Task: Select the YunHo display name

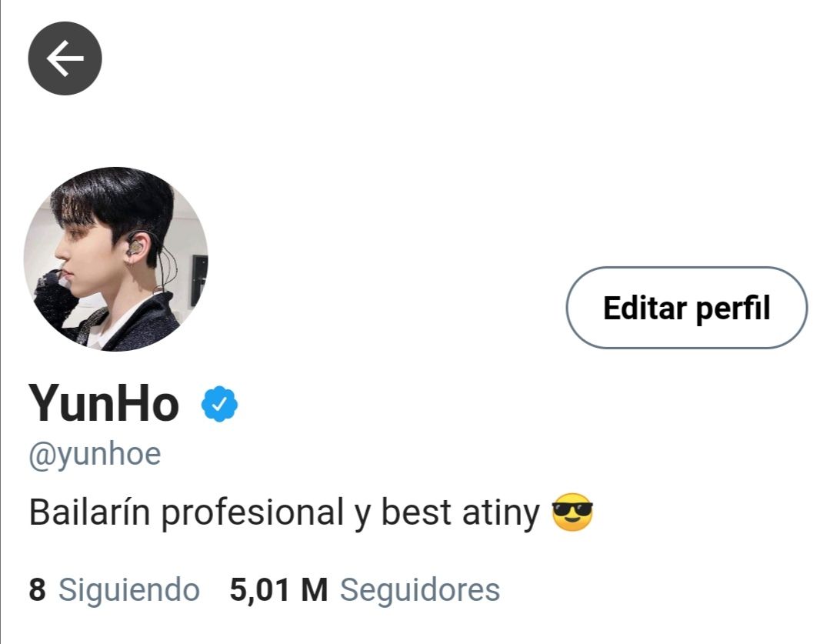Action: tap(104, 404)
